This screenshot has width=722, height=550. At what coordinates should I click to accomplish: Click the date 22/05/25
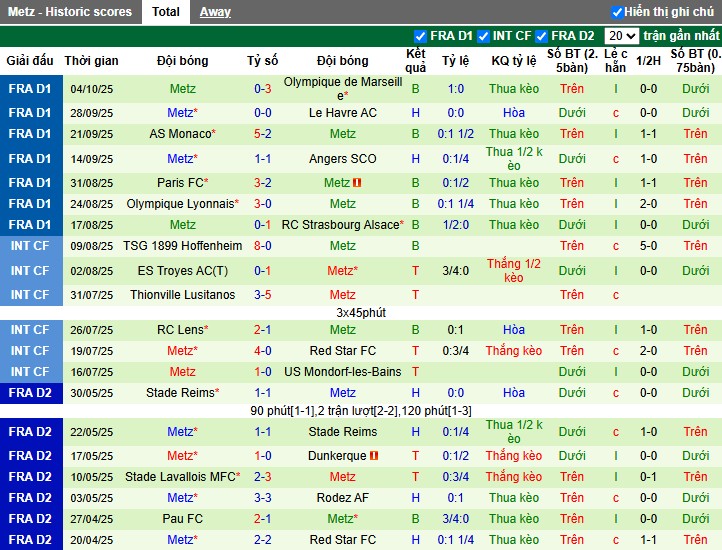(92, 432)
